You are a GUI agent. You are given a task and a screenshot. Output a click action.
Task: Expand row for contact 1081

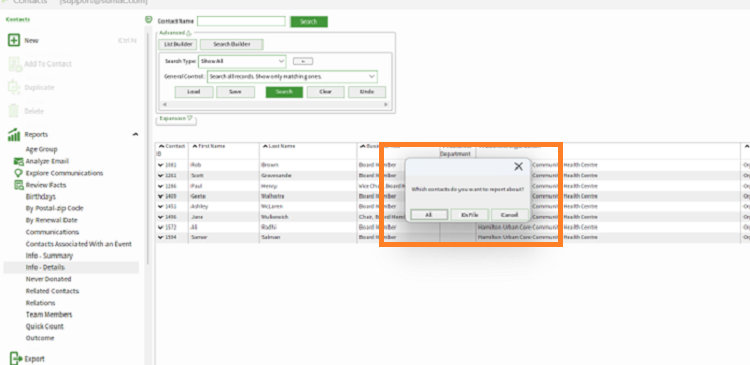click(x=160, y=165)
